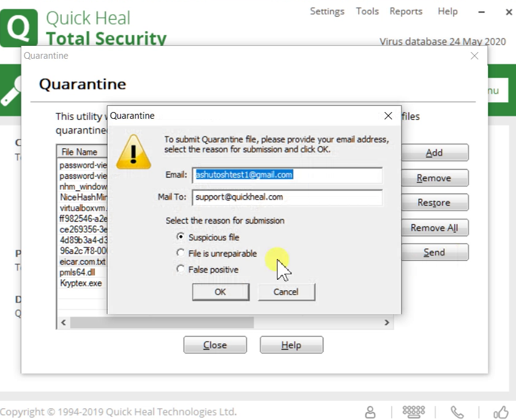Click the phone support icon in footer

457,412
